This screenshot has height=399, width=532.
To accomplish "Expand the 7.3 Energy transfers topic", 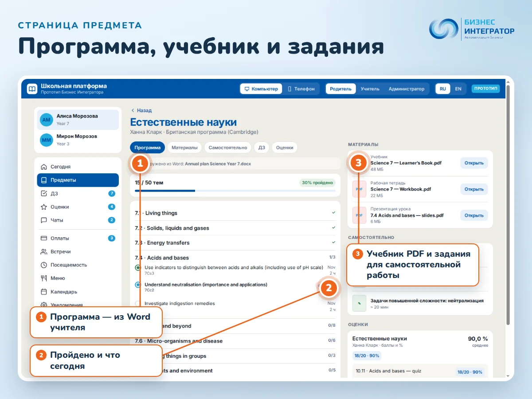I will coord(235,243).
